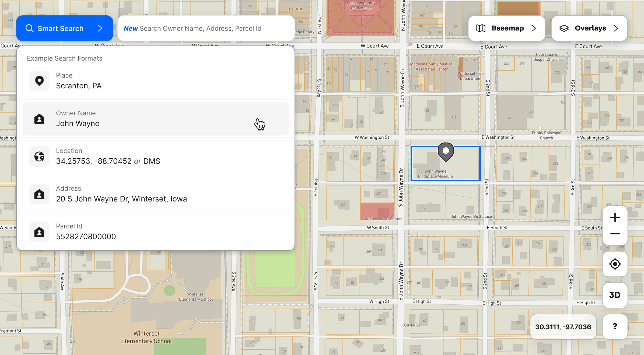644x355 pixels.
Task: Click the Parcel Id house icon
Action: (39, 232)
